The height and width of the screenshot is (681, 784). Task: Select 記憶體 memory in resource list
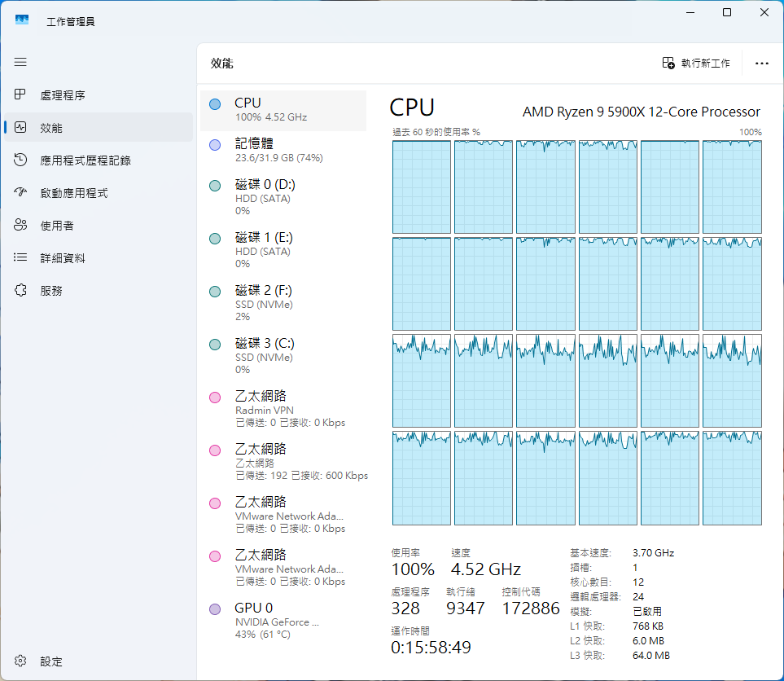[x=283, y=151]
